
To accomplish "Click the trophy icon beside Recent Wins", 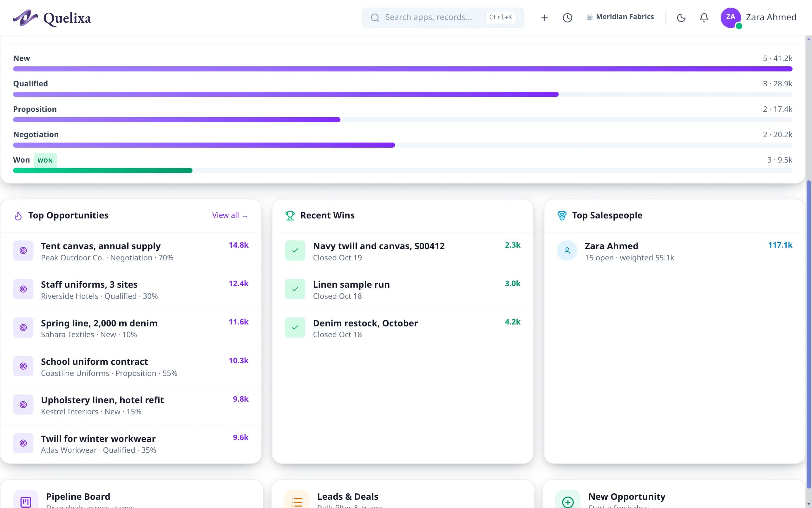I will (x=290, y=216).
